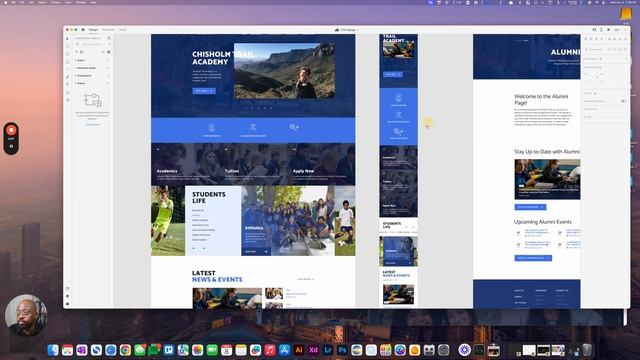Pause the screen recording
Image resolution: width=640 pixels, height=360 pixels.
[11, 146]
